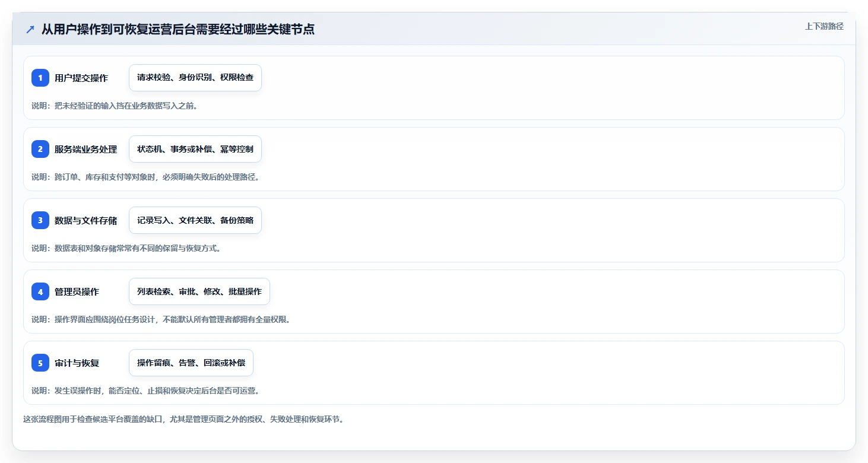This screenshot has height=463, width=868.
Task: Click the step 5 number badge
Action: click(40, 363)
